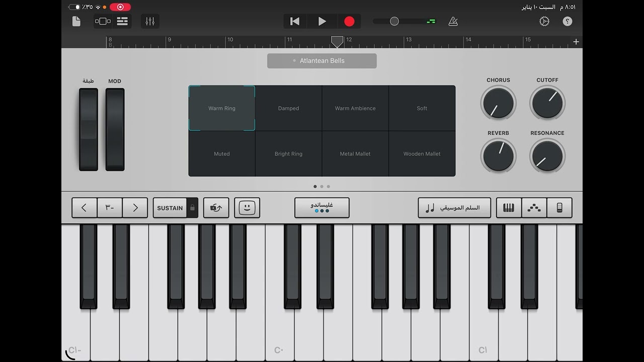Click the playhead marker on the ruler

tap(337, 41)
